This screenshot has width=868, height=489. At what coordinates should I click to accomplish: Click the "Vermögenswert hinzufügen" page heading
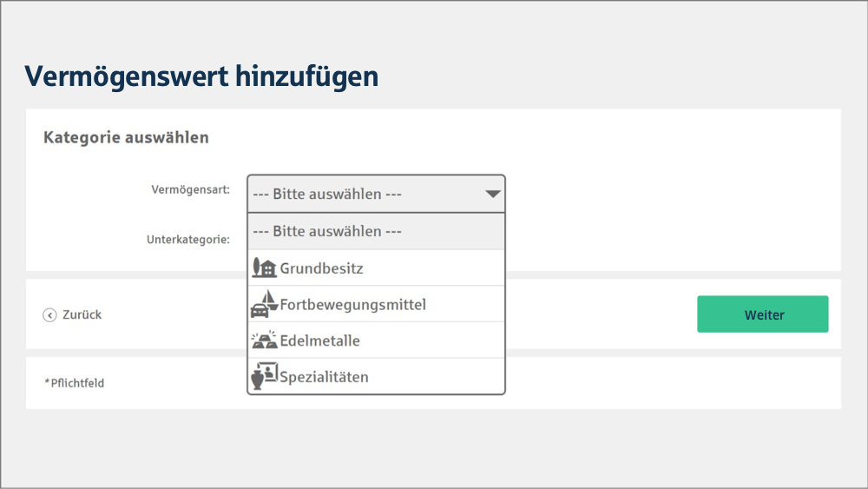[201, 76]
